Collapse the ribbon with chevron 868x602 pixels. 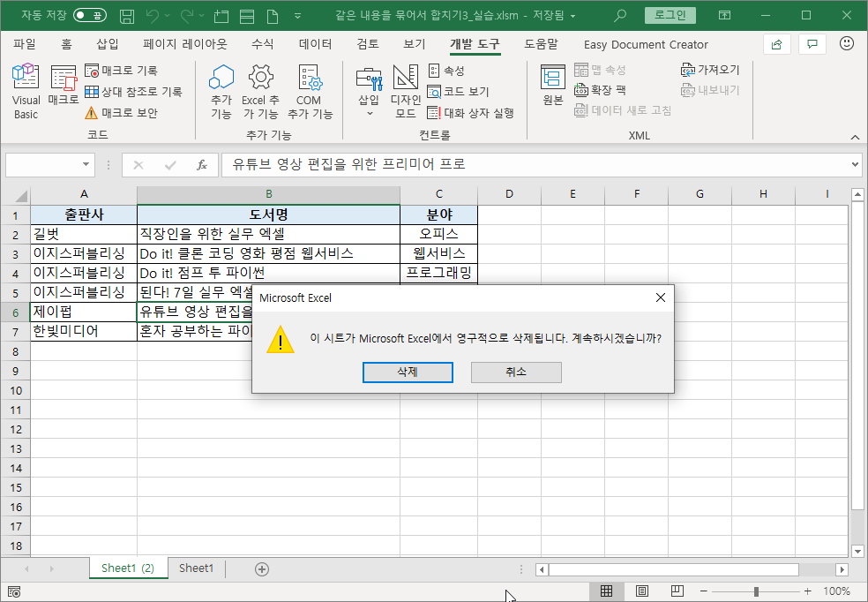pyautogui.click(x=855, y=137)
